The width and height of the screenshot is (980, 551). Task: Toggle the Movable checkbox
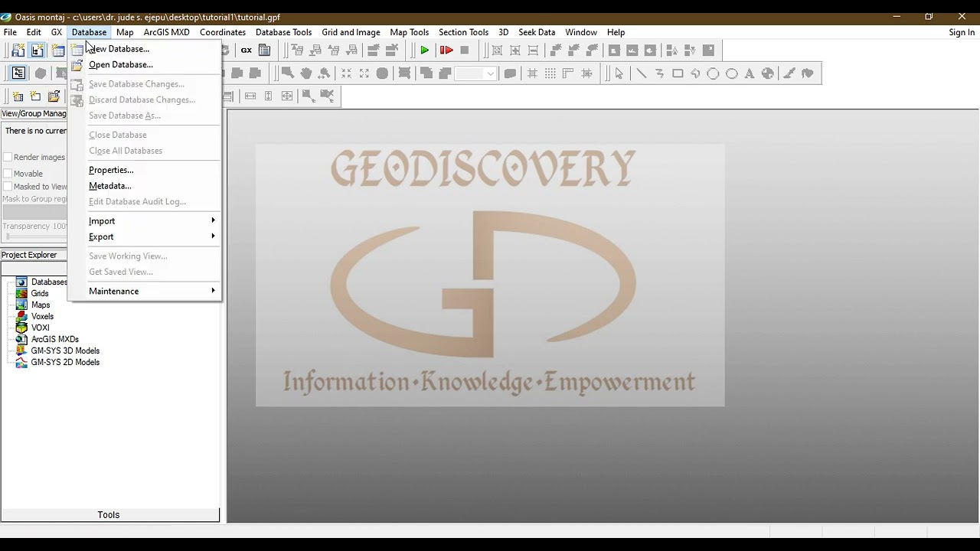8,174
